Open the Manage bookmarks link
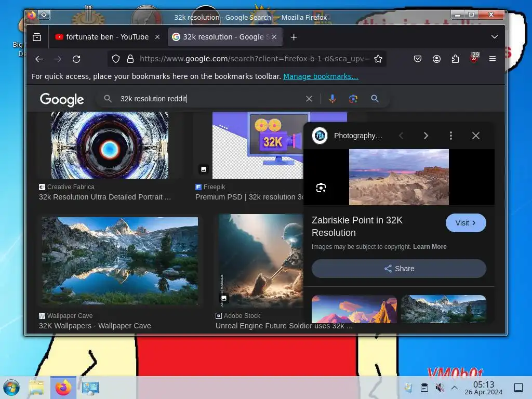The width and height of the screenshot is (532, 399). point(321,76)
